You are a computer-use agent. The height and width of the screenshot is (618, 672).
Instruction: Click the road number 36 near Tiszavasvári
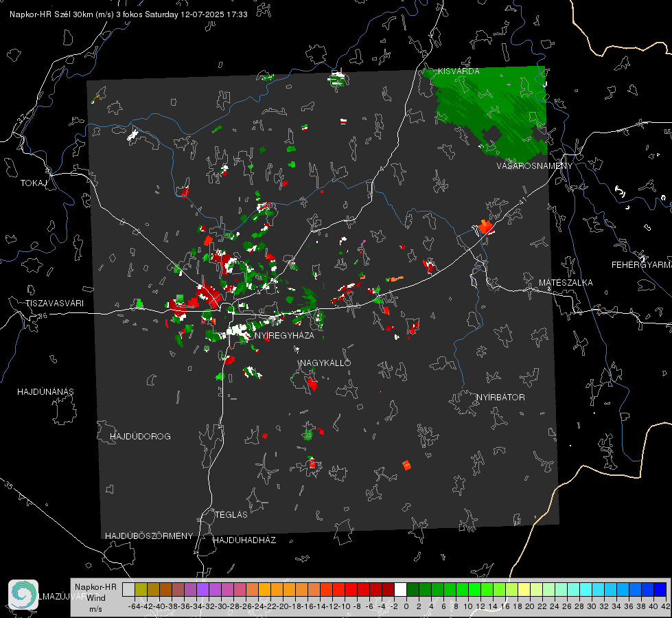click(43, 316)
